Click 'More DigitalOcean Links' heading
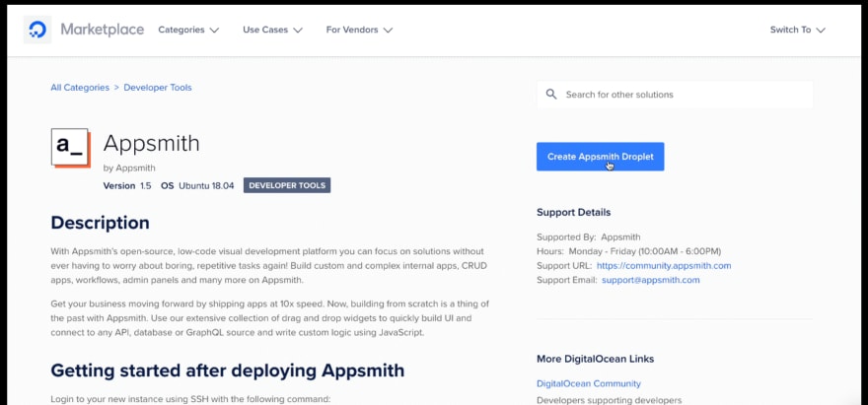868x405 pixels. (x=595, y=359)
